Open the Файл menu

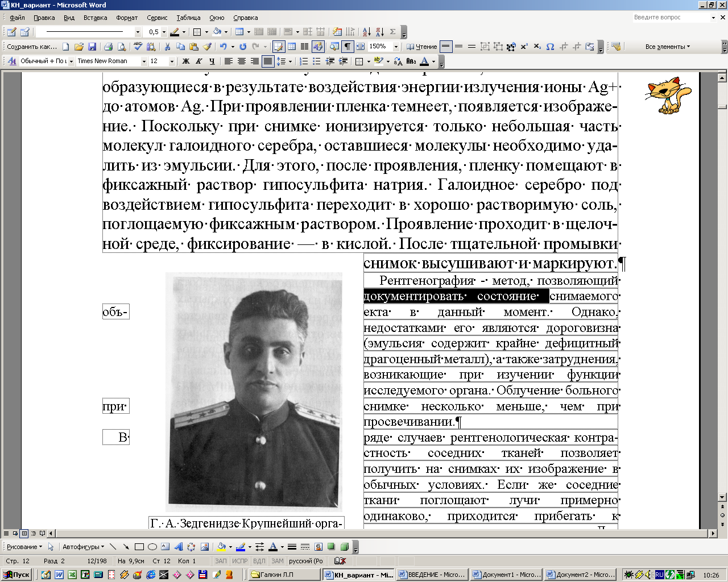pos(17,18)
